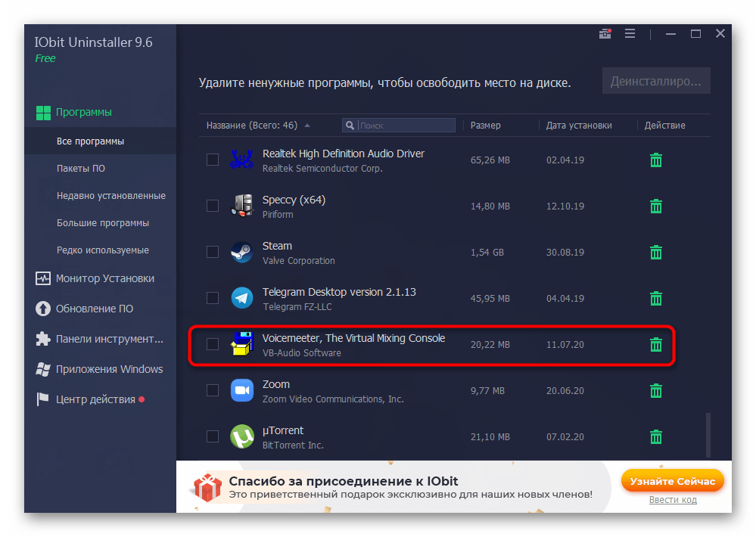Screen dimensions: 756x537
Task: Sort programs by Дата установки column
Action: 579,126
